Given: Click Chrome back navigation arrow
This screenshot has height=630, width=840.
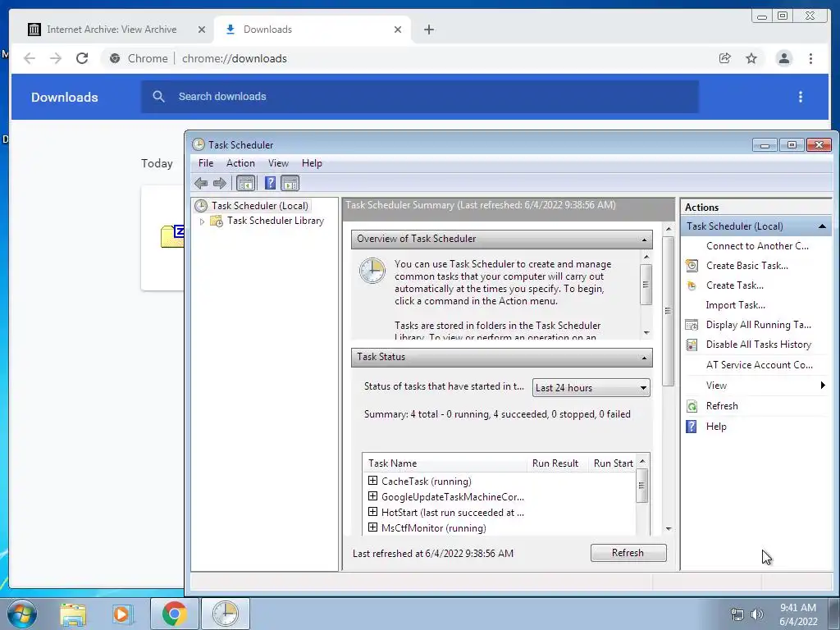Looking at the screenshot, I should [30, 58].
